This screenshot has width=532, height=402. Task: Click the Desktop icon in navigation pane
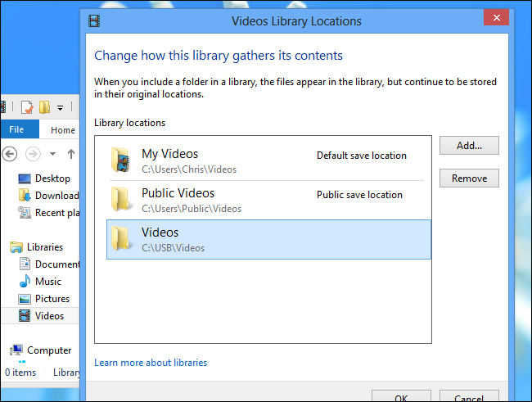click(25, 178)
